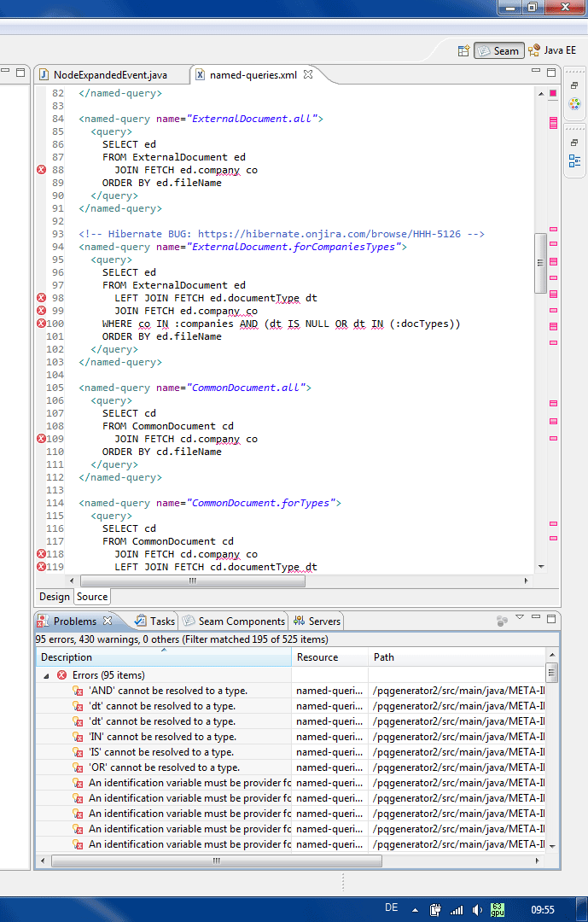Open the NodeExpandedEvent.java editor tab
Screen dimensions: 588x922
[x=109, y=75]
